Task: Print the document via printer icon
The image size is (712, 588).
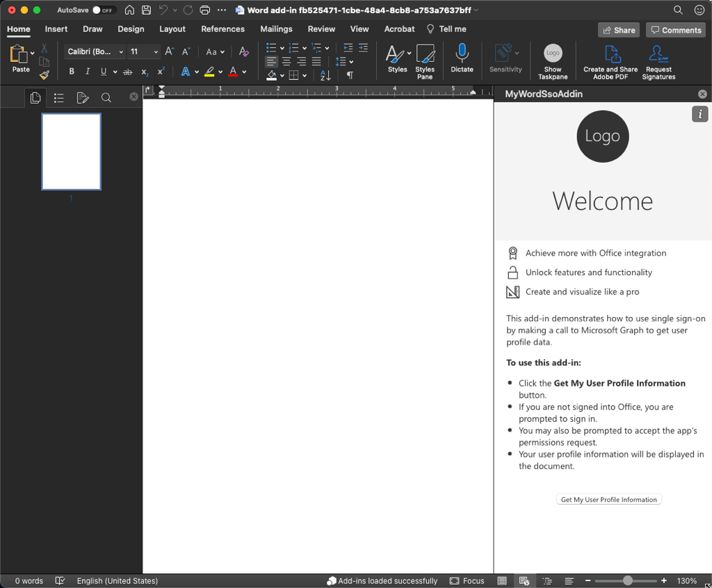Action: (x=205, y=10)
